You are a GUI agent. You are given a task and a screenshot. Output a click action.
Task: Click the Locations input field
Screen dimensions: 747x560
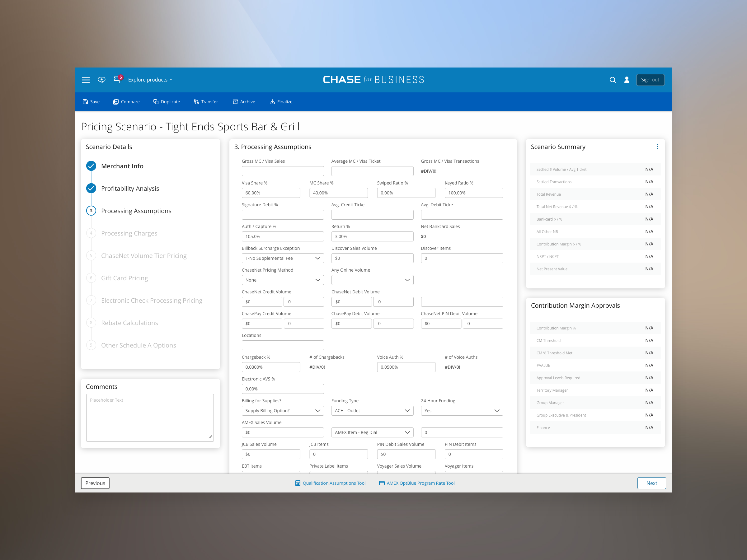point(283,345)
